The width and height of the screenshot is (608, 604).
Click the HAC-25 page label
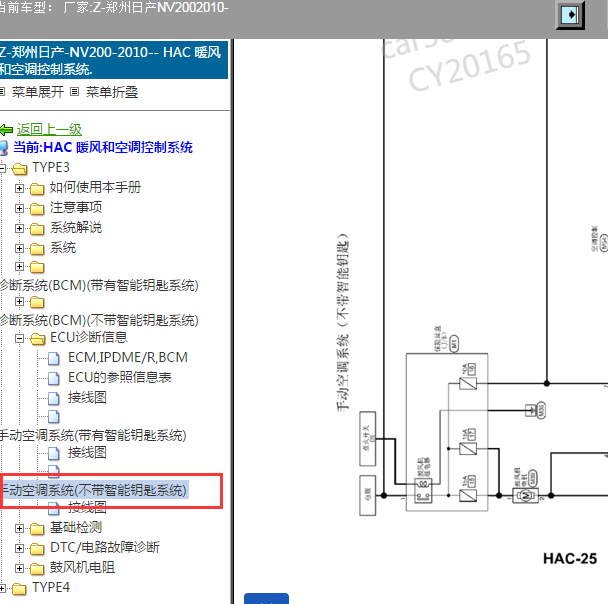coord(570,559)
